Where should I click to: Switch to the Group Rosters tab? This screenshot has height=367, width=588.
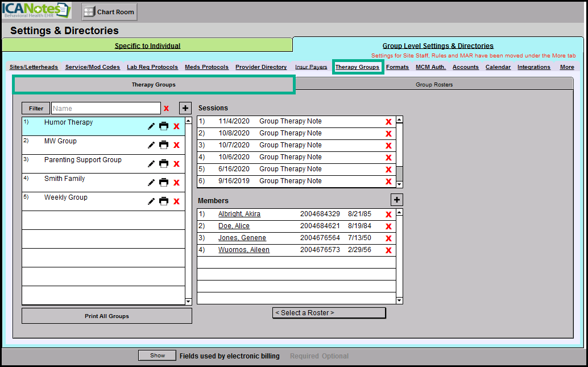tap(434, 85)
